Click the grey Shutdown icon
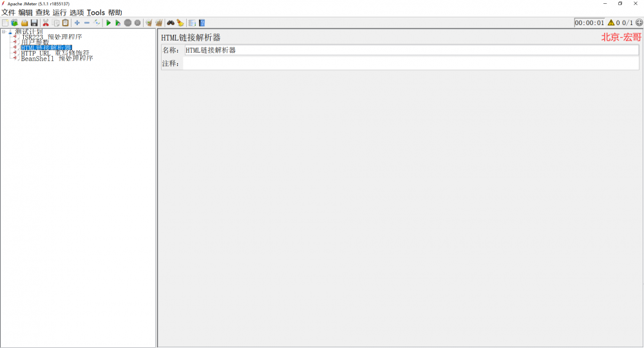644x348 pixels. (138, 23)
